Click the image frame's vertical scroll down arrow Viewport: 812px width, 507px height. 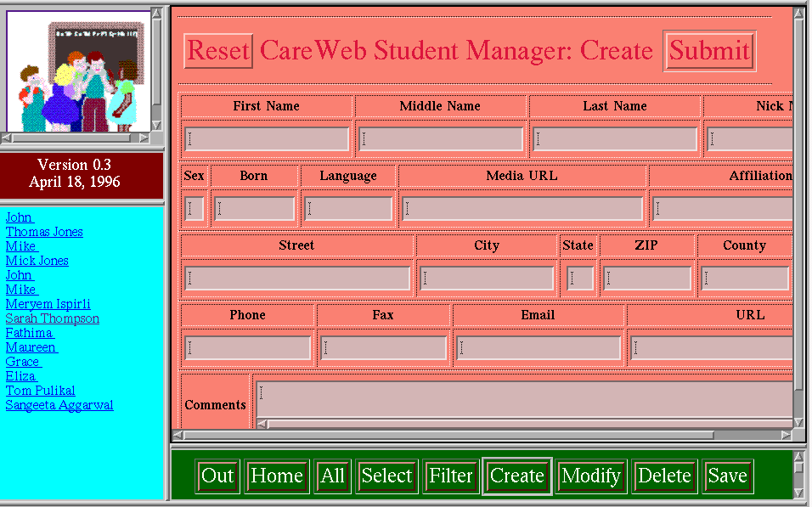[157, 126]
